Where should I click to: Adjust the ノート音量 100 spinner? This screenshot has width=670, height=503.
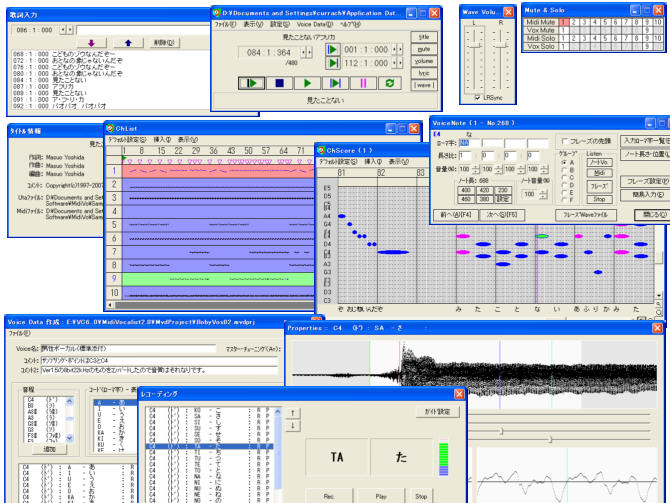coord(543,194)
